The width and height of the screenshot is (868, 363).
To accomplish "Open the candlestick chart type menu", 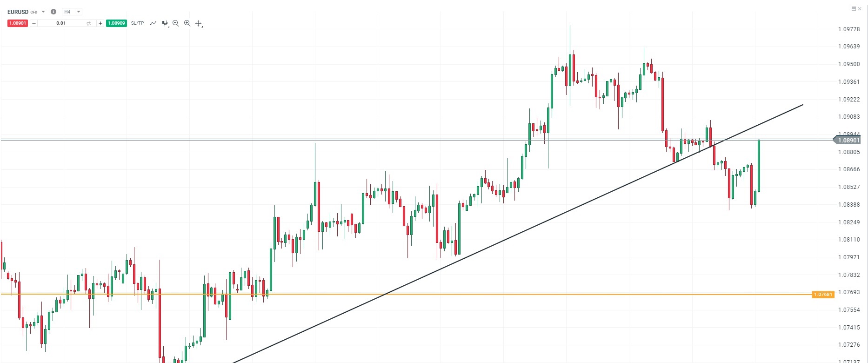I will click(x=165, y=23).
